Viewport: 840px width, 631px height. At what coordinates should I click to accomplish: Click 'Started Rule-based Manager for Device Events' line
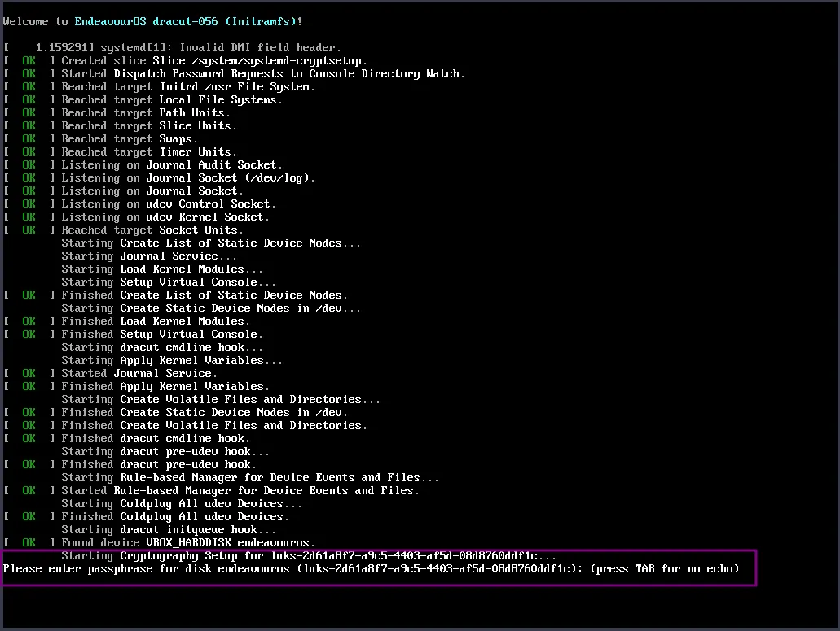pyautogui.click(x=240, y=490)
